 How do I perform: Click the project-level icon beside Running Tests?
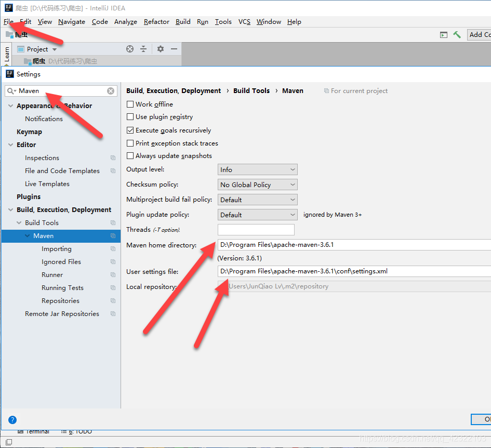tap(113, 288)
